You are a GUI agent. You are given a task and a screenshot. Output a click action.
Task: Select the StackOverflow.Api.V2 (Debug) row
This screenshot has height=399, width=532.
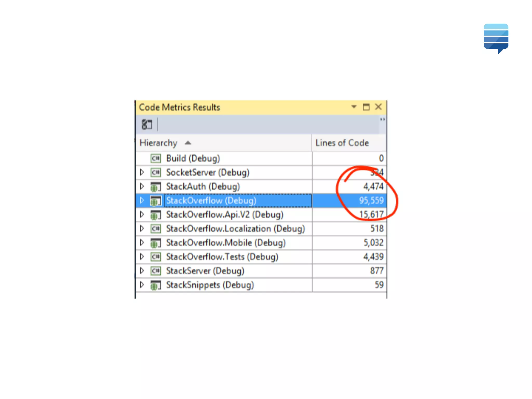tap(261, 214)
